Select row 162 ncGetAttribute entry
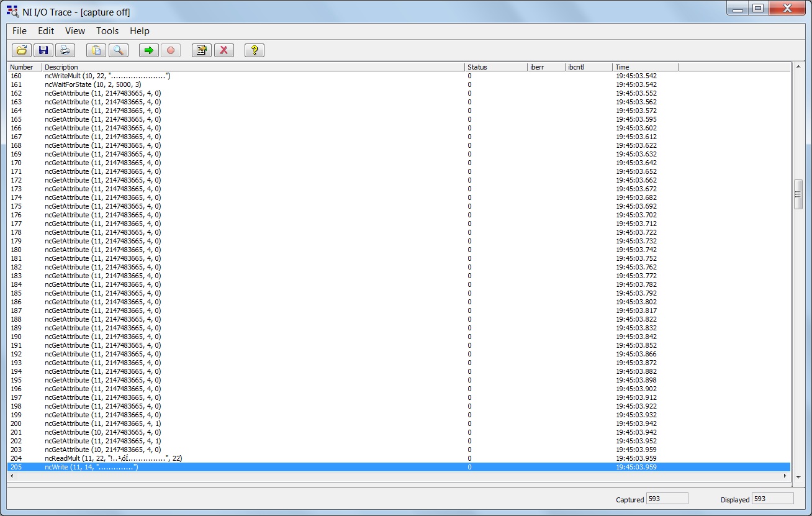The width and height of the screenshot is (812, 516). (399, 93)
